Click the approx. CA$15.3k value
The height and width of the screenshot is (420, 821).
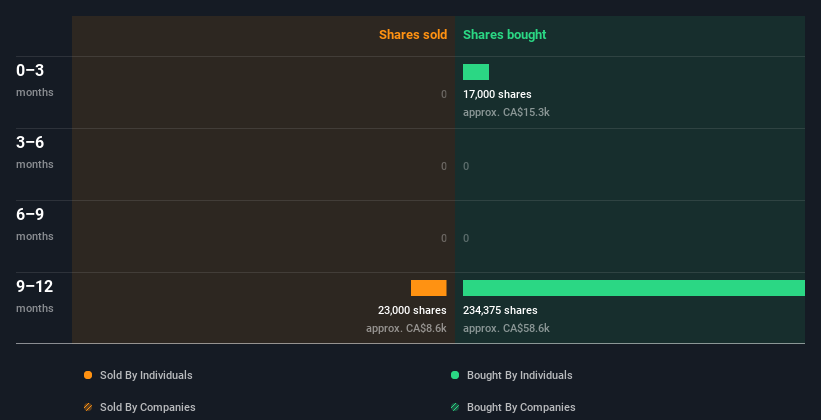(506, 112)
